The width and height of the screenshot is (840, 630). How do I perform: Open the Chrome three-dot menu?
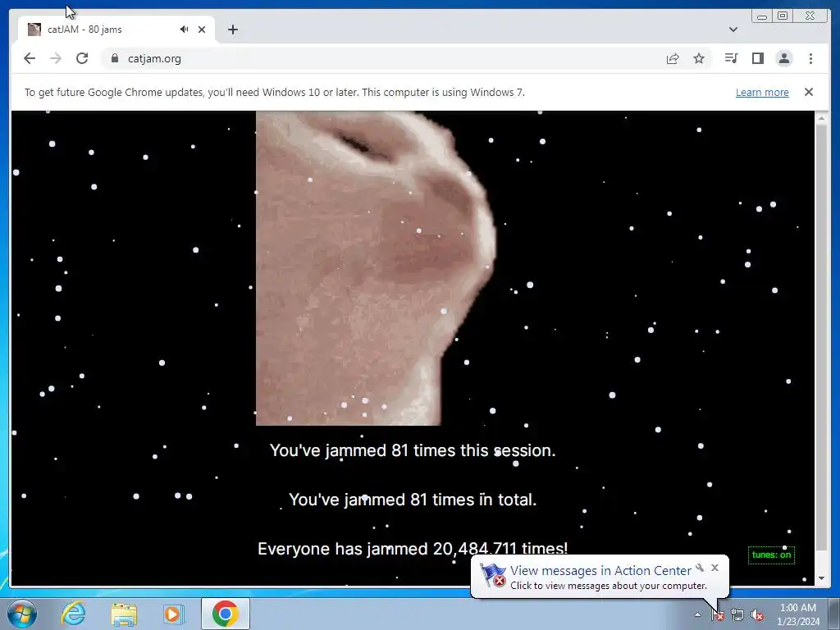(810, 58)
